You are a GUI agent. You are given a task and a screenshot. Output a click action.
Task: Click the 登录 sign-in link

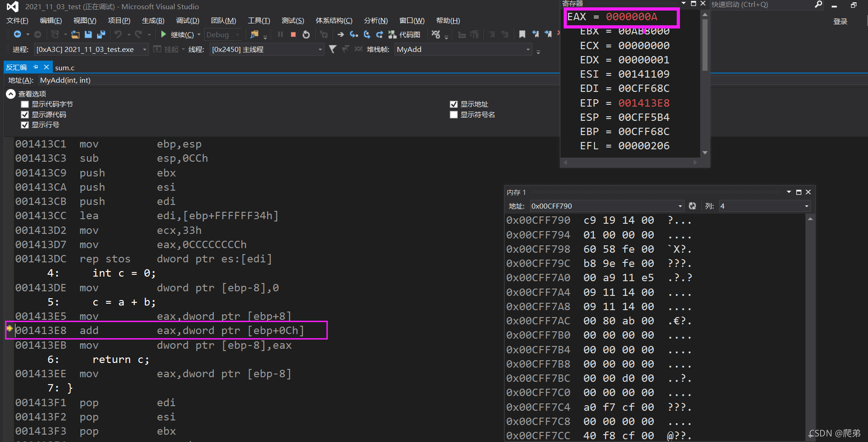840,21
